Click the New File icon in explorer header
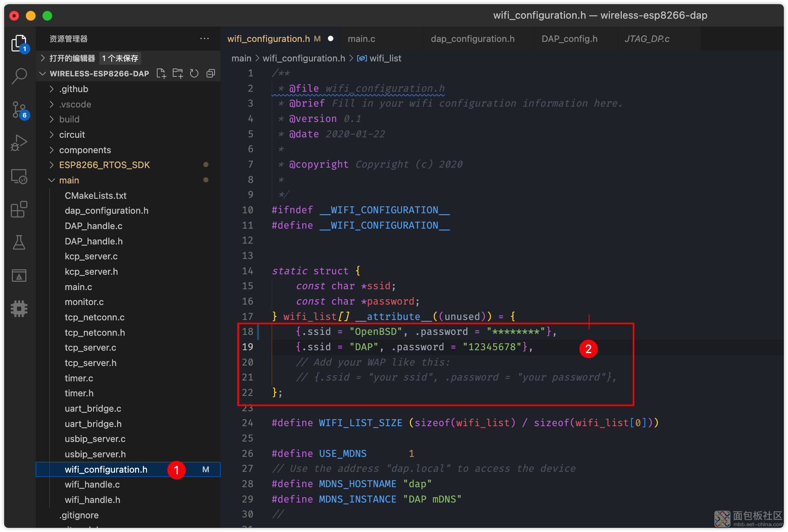This screenshot has width=788, height=532. pyautogui.click(x=161, y=73)
